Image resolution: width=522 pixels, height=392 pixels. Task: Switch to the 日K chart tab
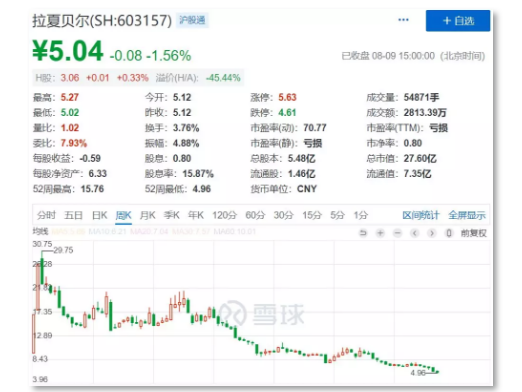[100, 215]
